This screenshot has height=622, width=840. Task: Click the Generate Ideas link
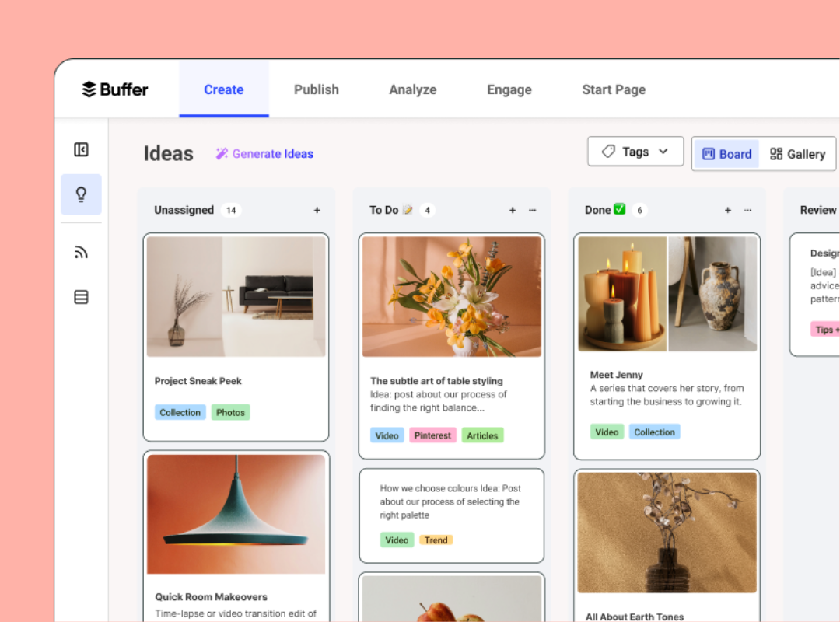point(272,153)
